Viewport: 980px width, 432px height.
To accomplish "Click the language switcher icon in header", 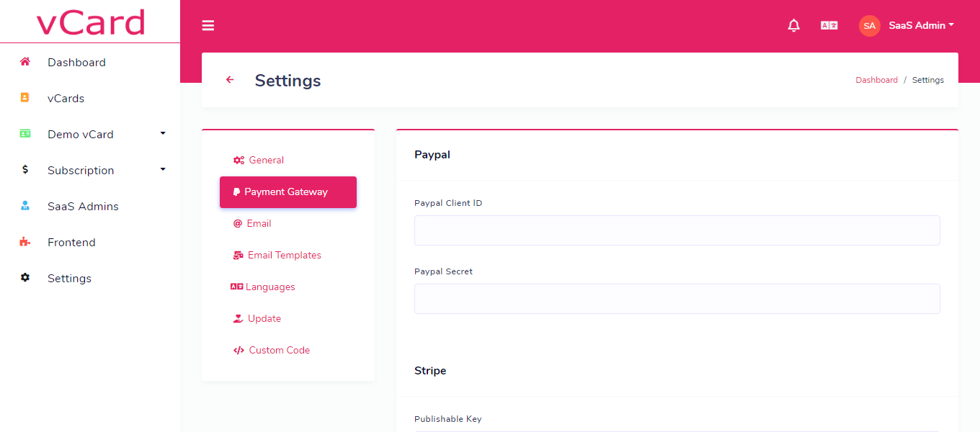I will 829,26.
